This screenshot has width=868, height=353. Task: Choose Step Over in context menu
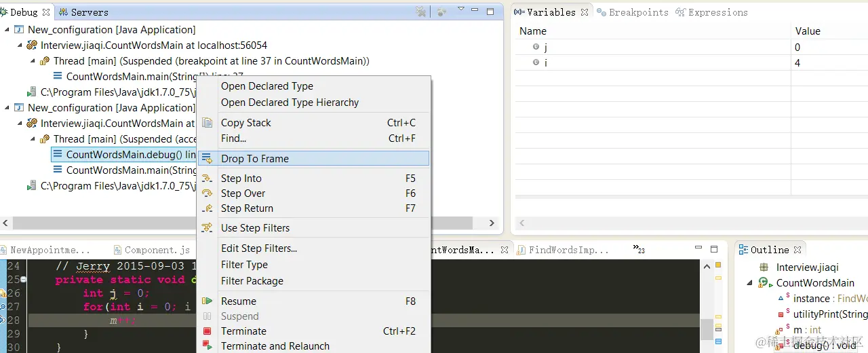pyautogui.click(x=313, y=193)
